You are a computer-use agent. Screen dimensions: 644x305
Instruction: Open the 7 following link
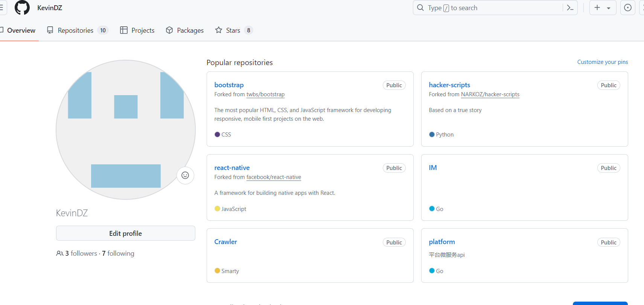tap(118, 253)
